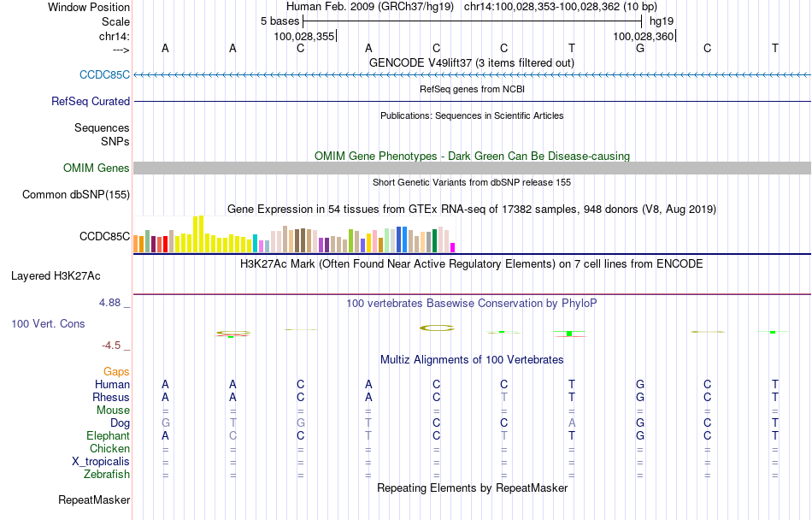This screenshot has width=812, height=520.
Task: Select the Dog species label
Action: tap(121, 423)
